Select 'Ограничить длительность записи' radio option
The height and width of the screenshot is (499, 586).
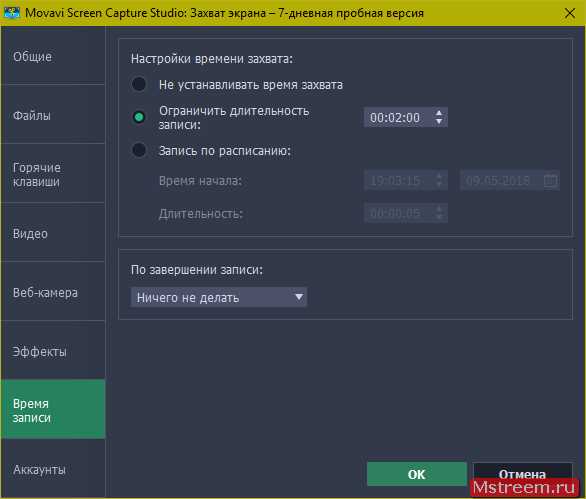(x=139, y=117)
